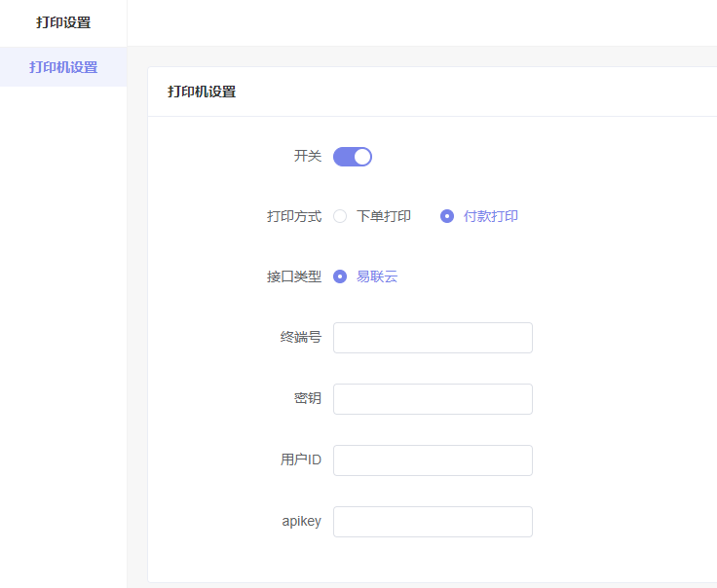
Task: Click the 接口类型 field label
Action: coord(294,276)
